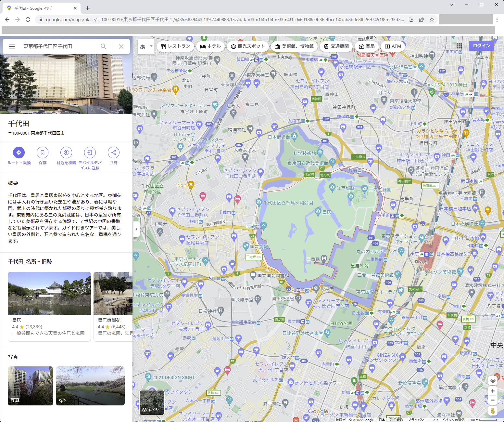Click the hotel header photo

pos(66,84)
